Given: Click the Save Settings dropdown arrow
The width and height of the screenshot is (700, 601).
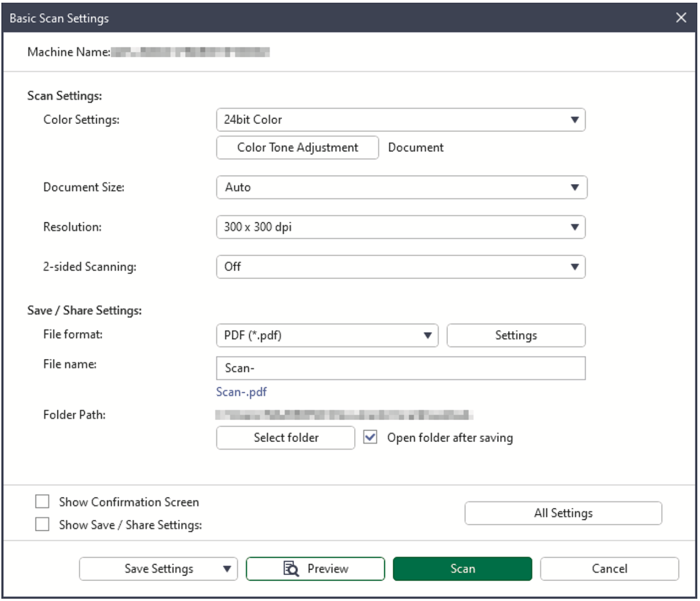Looking at the screenshot, I should [x=227, y=569].
